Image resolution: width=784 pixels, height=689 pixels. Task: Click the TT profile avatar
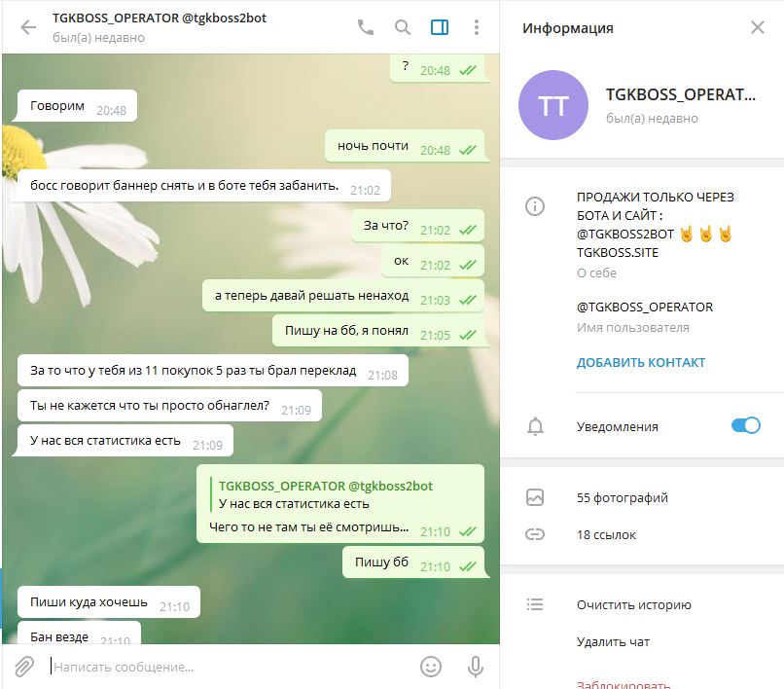click(553, 105)
